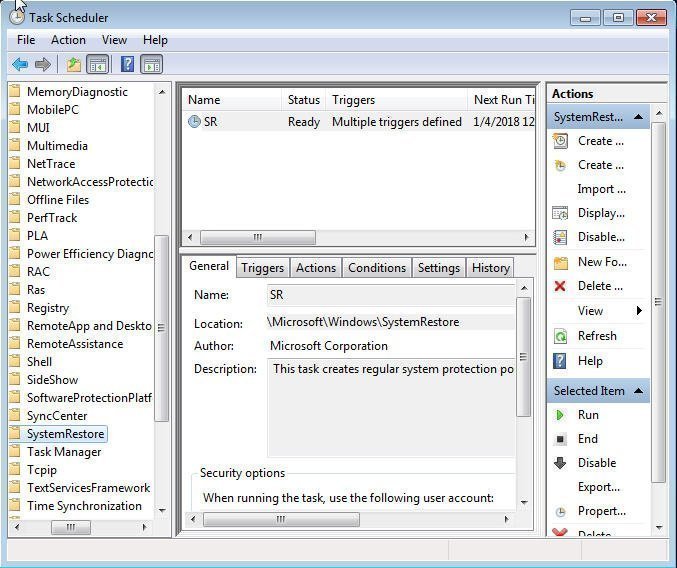Viewport: 677px width, 568px height.
Task: Select the Task Manager folder in tree
Action: (63, 452)
